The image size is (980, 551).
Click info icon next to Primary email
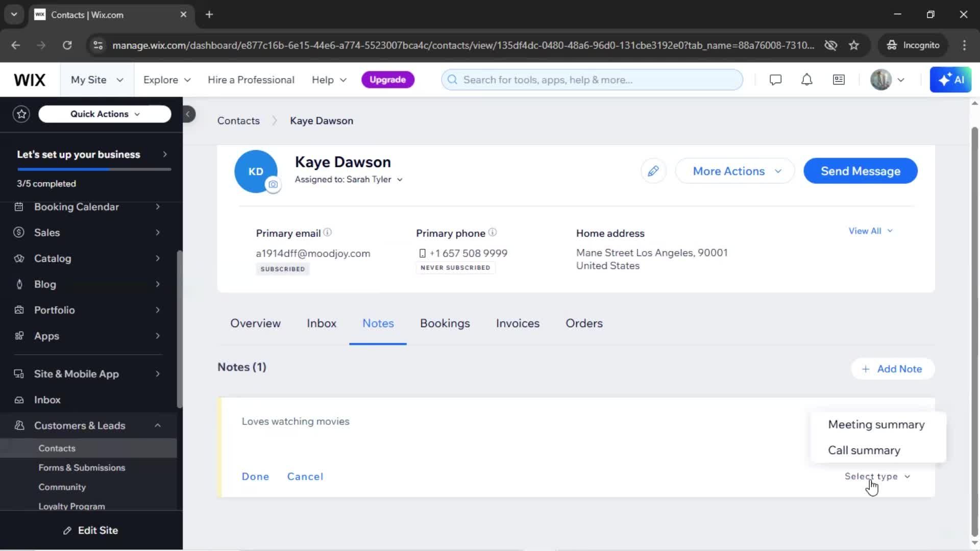(328, 233)
